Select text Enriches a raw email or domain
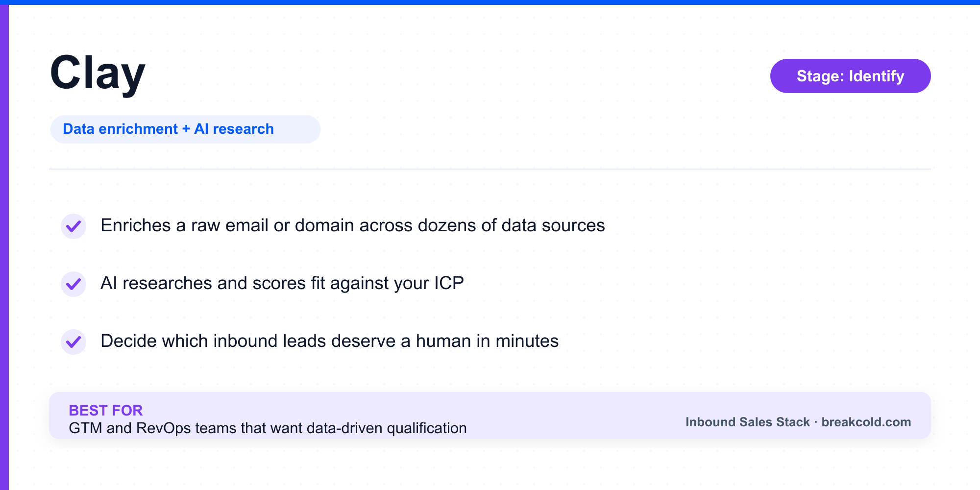Image resolution: width=980 pixels, height=490 pixels. pos(227,225)
